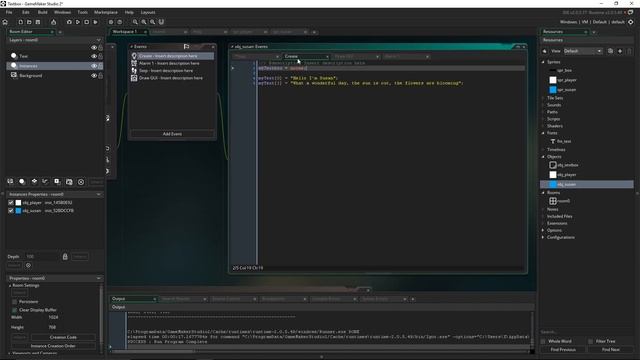Select the Create tab in code editor
Screen dimensions: 640x360
pyautogui.click(x=306, y=56)
